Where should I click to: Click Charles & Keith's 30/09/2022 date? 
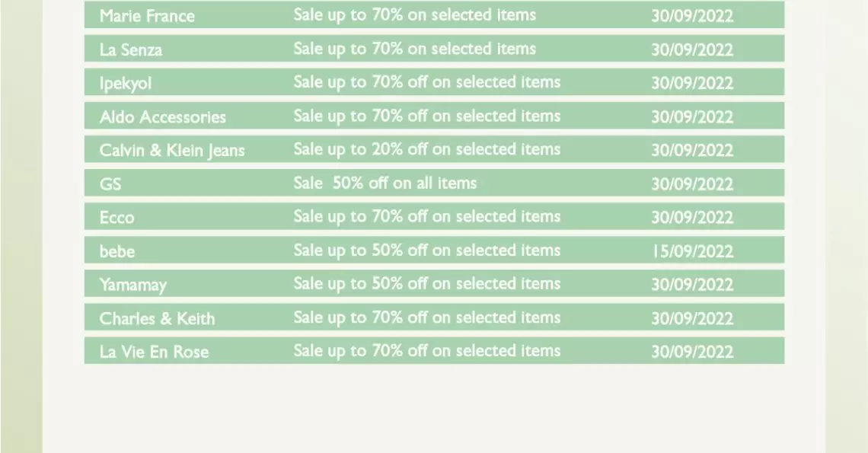(692, 318)
